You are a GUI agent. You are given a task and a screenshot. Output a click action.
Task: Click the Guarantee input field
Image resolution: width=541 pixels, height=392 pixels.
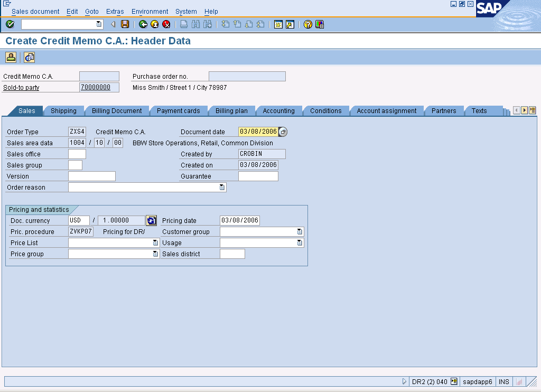point(258,176)
